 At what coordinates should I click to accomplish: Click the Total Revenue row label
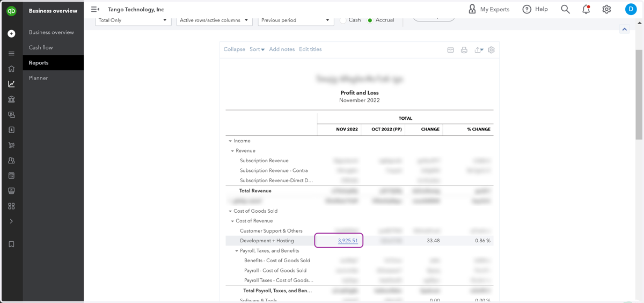click(255, 191)
